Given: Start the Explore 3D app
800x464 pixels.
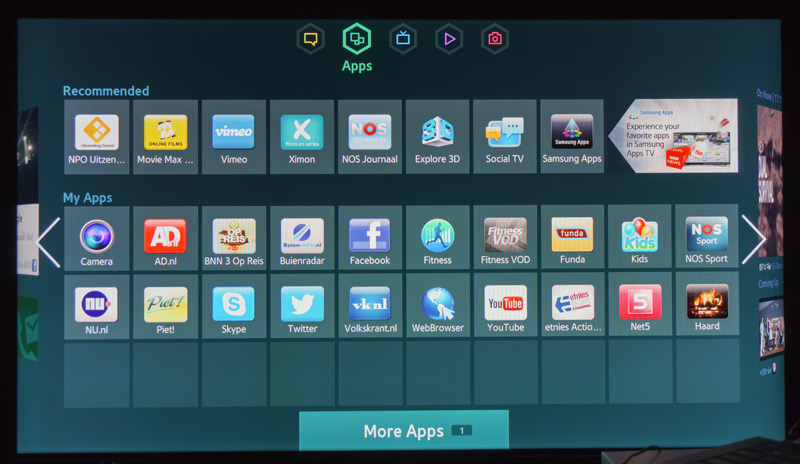Looking at the screenshot, I should (437, 137).
